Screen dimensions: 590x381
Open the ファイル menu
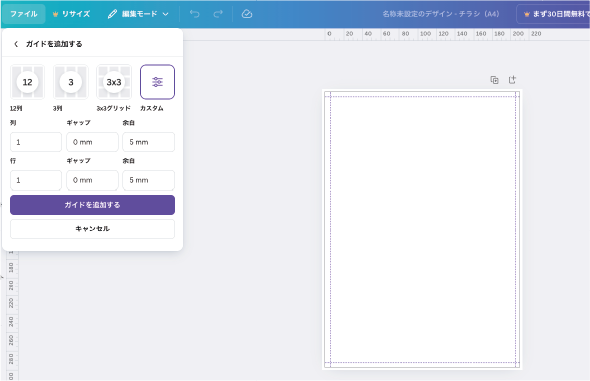[x=23, y=14]
